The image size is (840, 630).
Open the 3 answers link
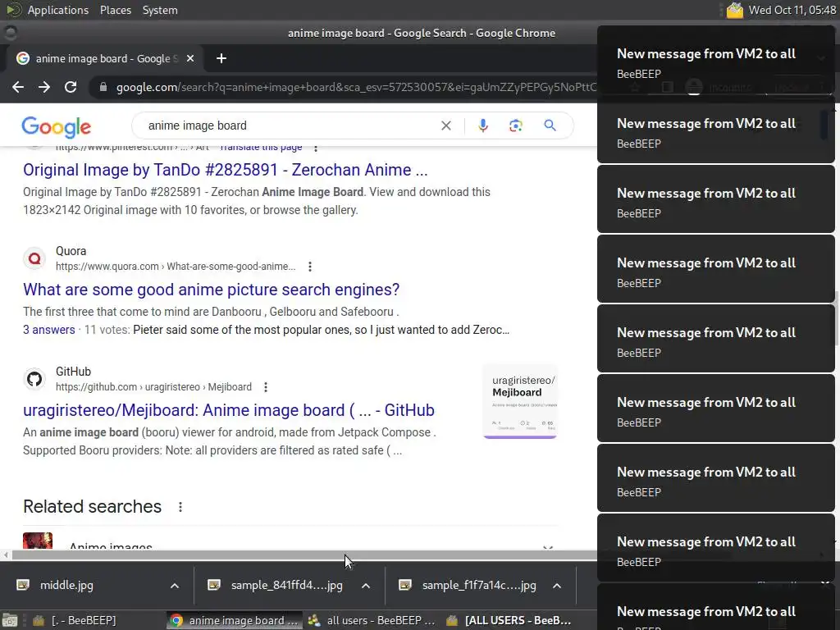[x=48, y=330]
